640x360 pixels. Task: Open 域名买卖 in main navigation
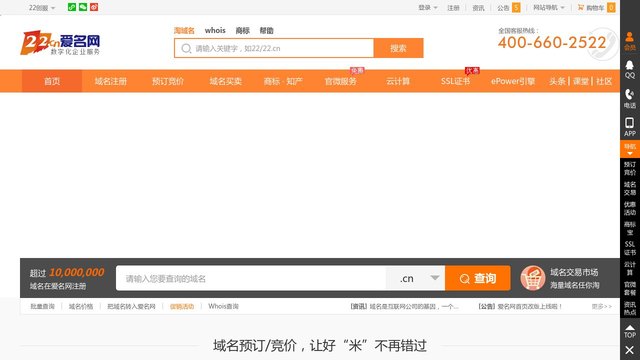(225, 81)
